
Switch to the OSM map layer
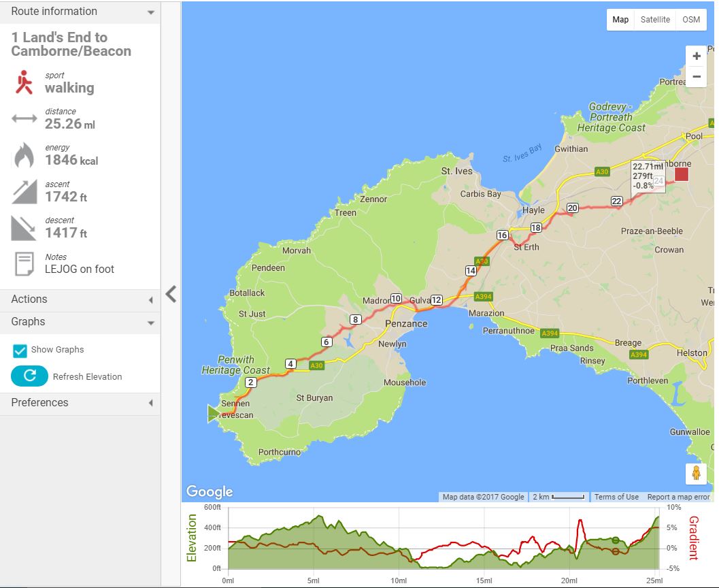pos(690,20)
